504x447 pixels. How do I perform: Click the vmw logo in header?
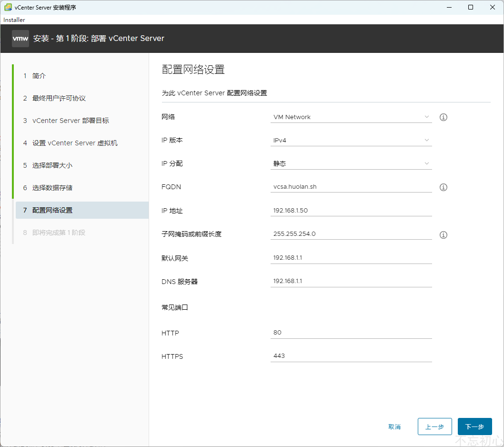[x=20, y=39]
